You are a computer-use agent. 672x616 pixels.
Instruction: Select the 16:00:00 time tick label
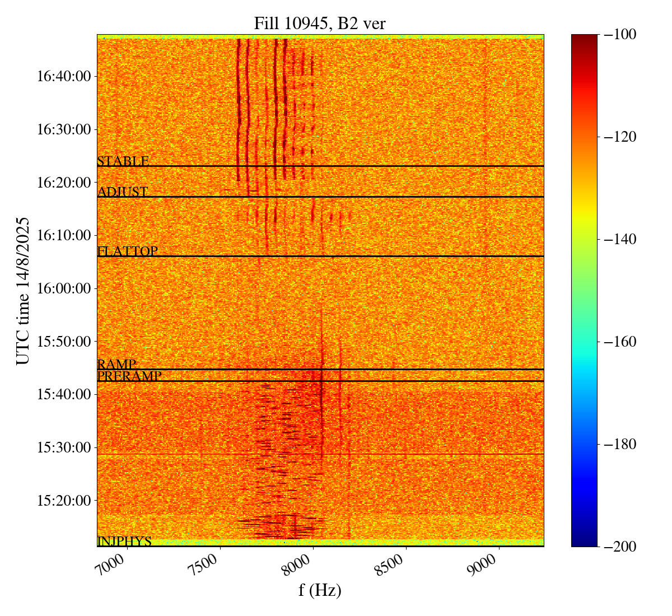point(64,288)
